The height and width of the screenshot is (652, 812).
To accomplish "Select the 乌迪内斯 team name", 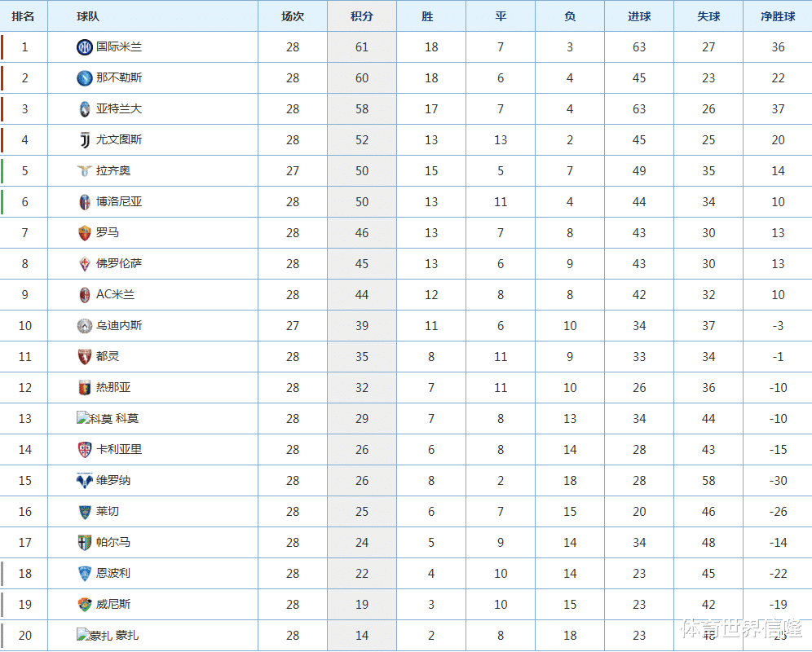I will (119, 326).
